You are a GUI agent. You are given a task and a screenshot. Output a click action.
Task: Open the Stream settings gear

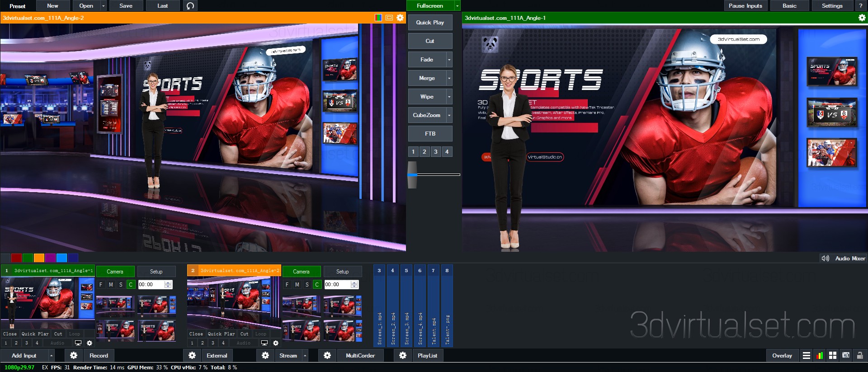[x=265, y=355]
